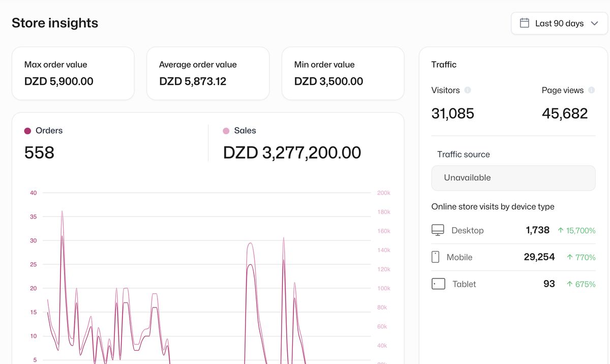The height and width of the screenshot is (364, 610).
Task: Click the Page views label
Action: click(x=563, y=90)
